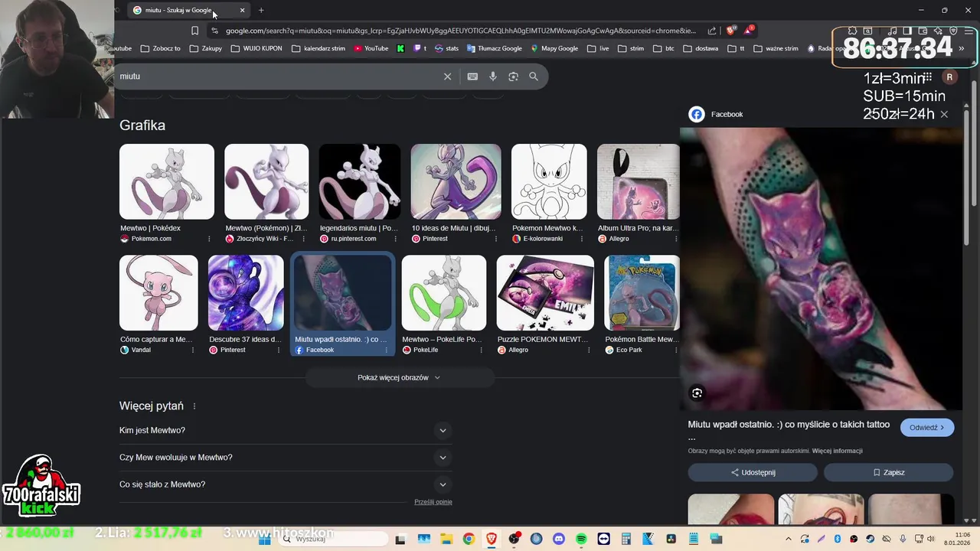
Task: Open more options for Facebook tattoo result
Action: [386, 350]
